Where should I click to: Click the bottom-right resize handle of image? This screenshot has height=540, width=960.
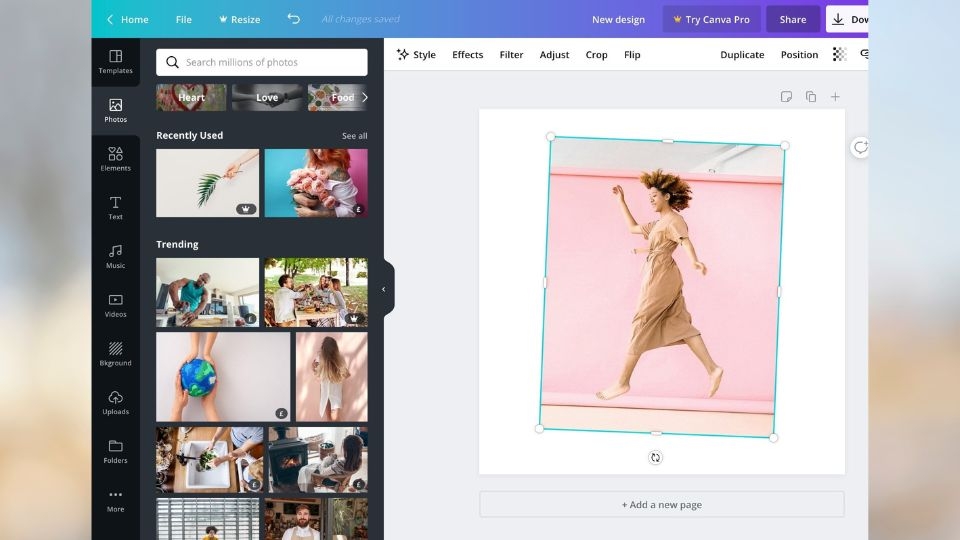coord(773,438)
